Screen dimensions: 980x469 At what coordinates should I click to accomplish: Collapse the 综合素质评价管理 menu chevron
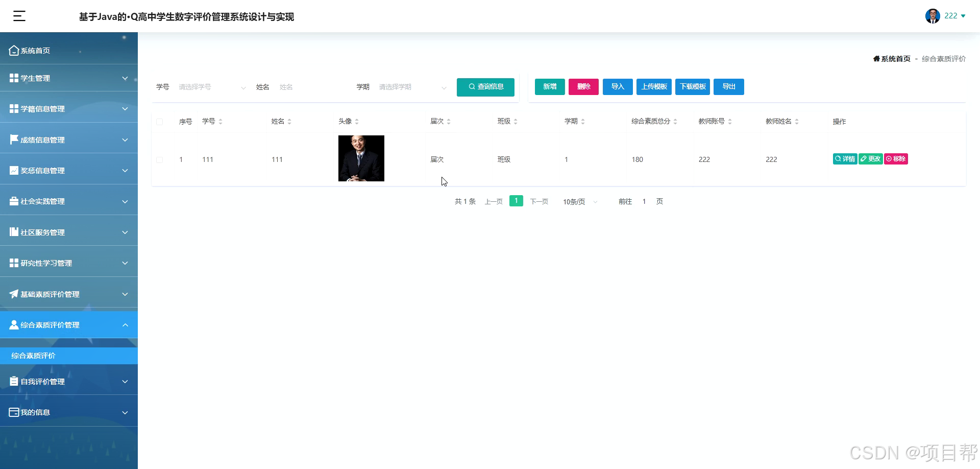coord(125,325)
